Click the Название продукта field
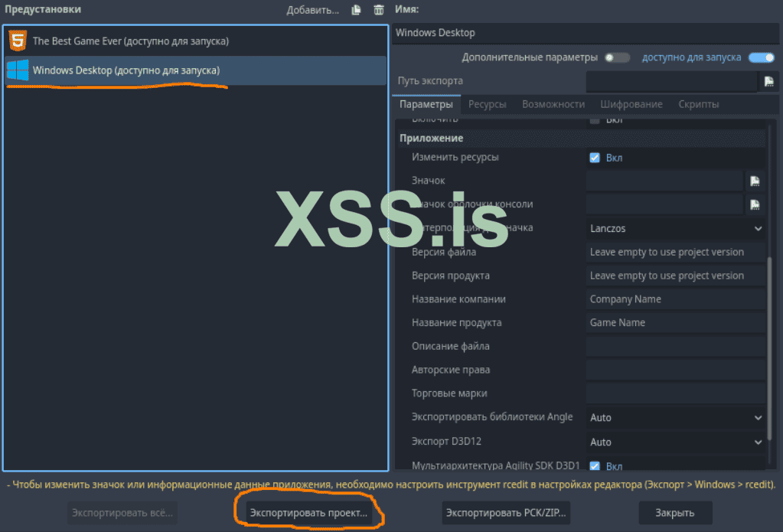Screen dimensions: 783x532 click(x=676, y=323)
